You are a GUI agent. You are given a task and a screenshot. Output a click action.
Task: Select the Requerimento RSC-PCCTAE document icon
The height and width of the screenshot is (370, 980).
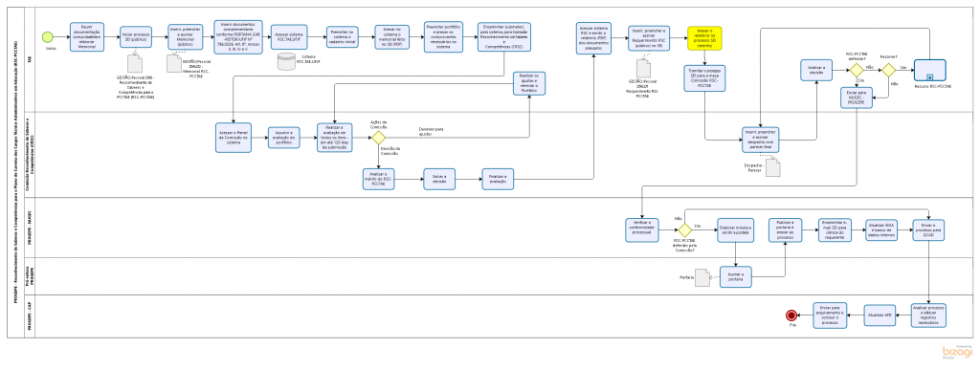644,68
